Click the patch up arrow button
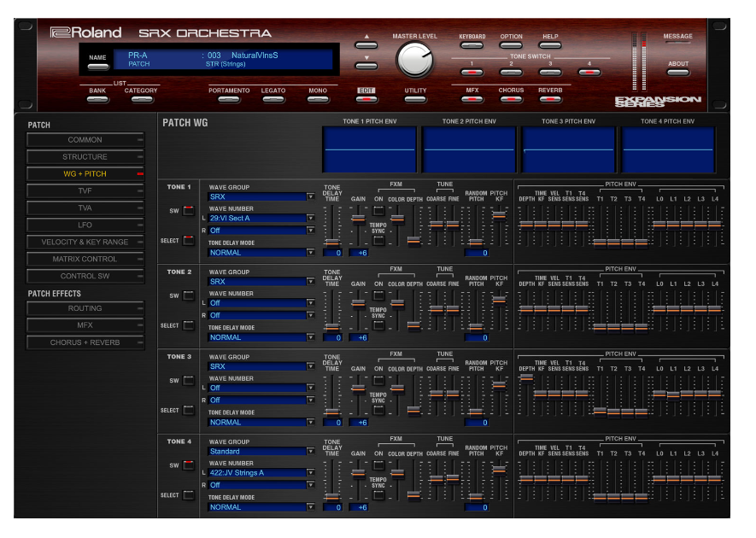Screen dimensions: 756x538 tap(366, 45)
